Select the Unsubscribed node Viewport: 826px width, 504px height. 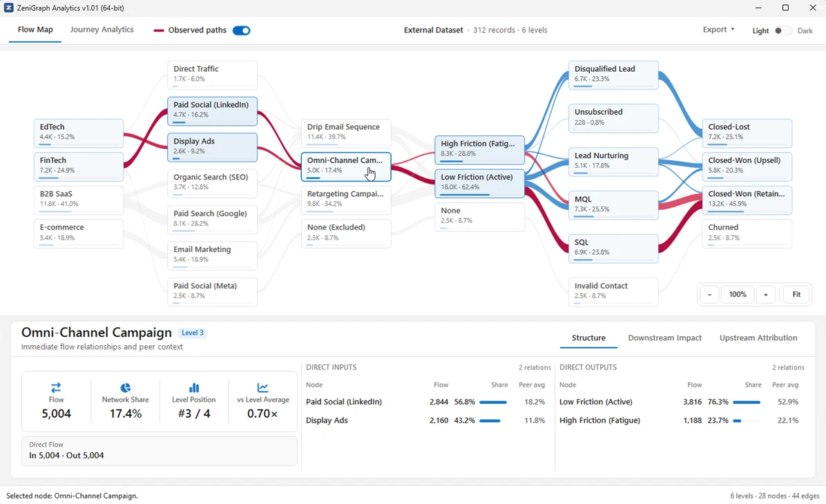613,118
